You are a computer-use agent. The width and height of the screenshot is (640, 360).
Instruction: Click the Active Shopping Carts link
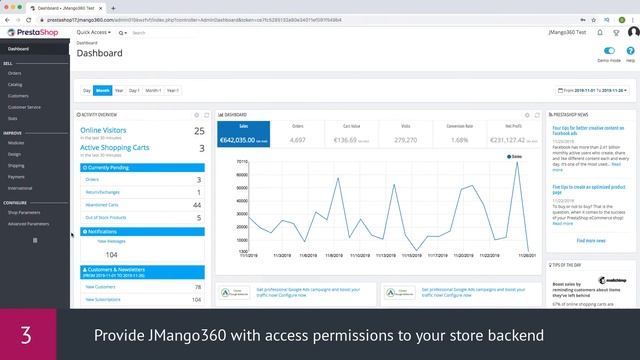pyautogui.click(x=114, y=147)
